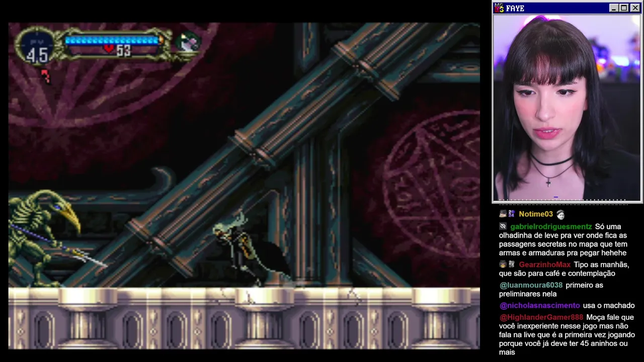Screen dimensions: 644x362
Task: Close the FAYE webcam window
Action: (x=635, y=8)
